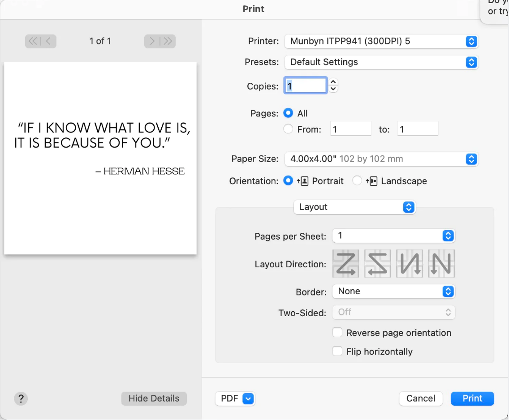Click the PDF button label

(x=229, y=399)
